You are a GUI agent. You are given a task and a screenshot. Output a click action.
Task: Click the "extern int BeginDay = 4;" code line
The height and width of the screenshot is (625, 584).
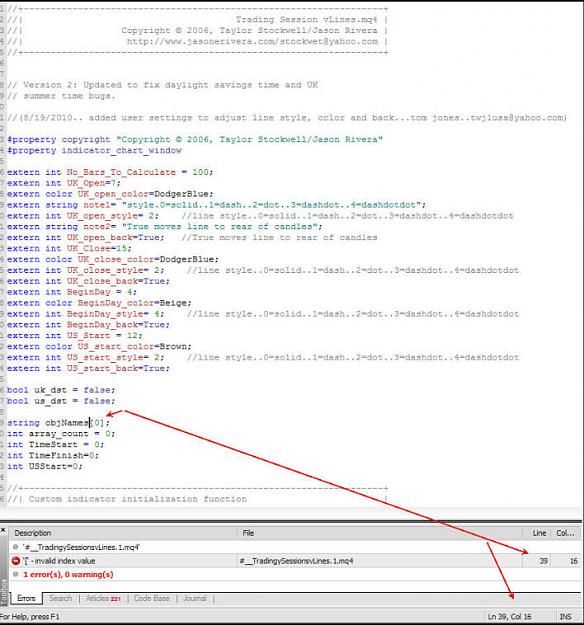point(72,292)
